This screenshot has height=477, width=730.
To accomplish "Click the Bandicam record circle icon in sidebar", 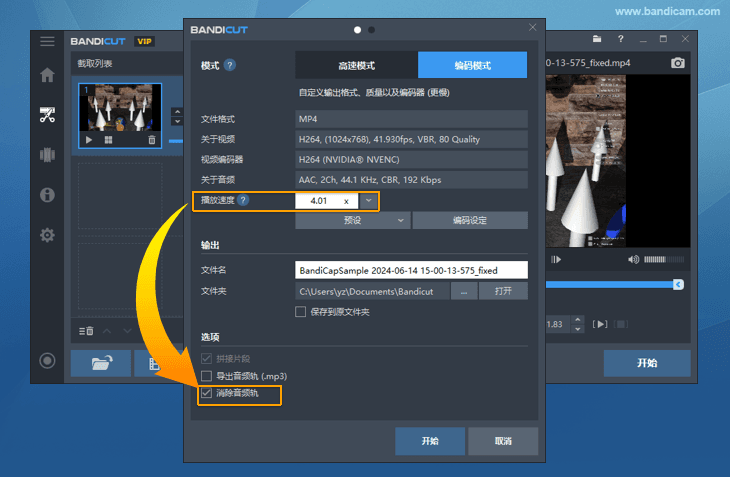I will pyautogui.click(x=47, y=361).
